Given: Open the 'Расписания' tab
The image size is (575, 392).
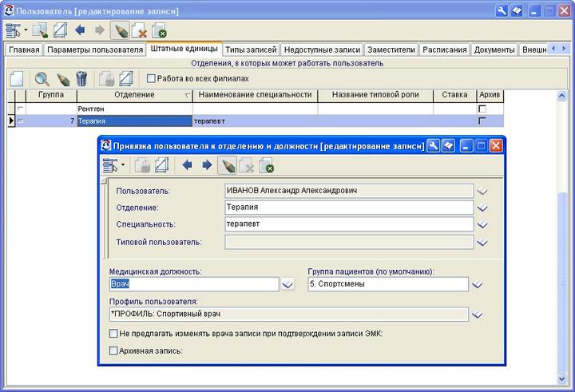Looking at the screenshot, I should click(x=445, y=49).
